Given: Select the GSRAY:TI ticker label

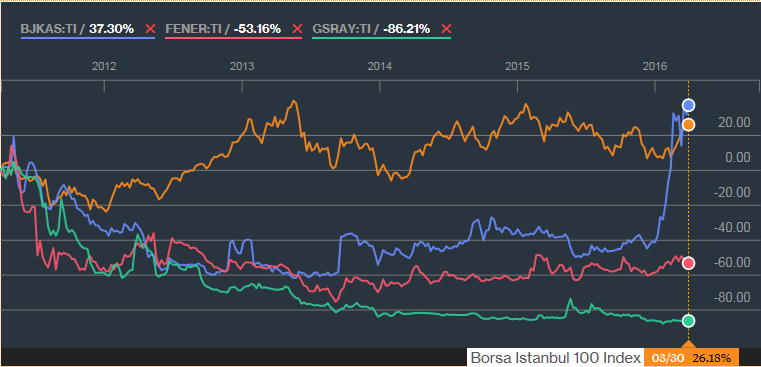Looking at the screenshot, I should pos(343,29).
